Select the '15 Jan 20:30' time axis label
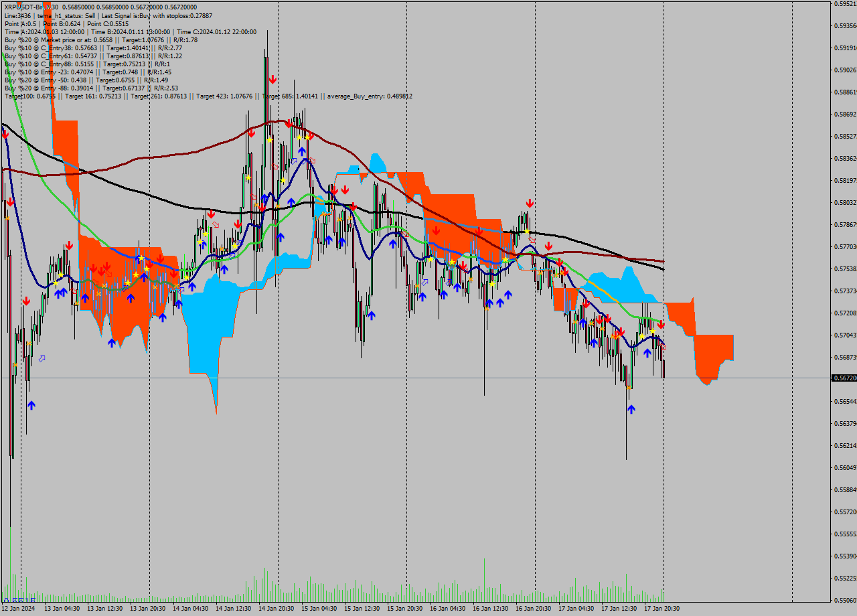Viewport: 857px width, 616px height. 404,609
